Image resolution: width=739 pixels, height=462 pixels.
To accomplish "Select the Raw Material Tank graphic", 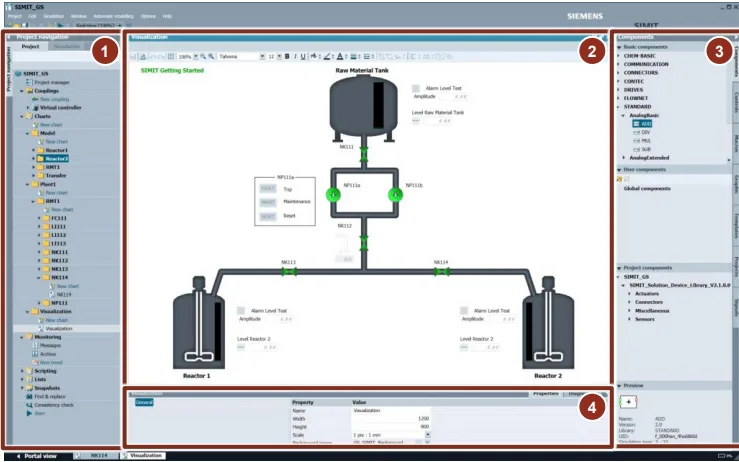I will (x=363, y=107).
